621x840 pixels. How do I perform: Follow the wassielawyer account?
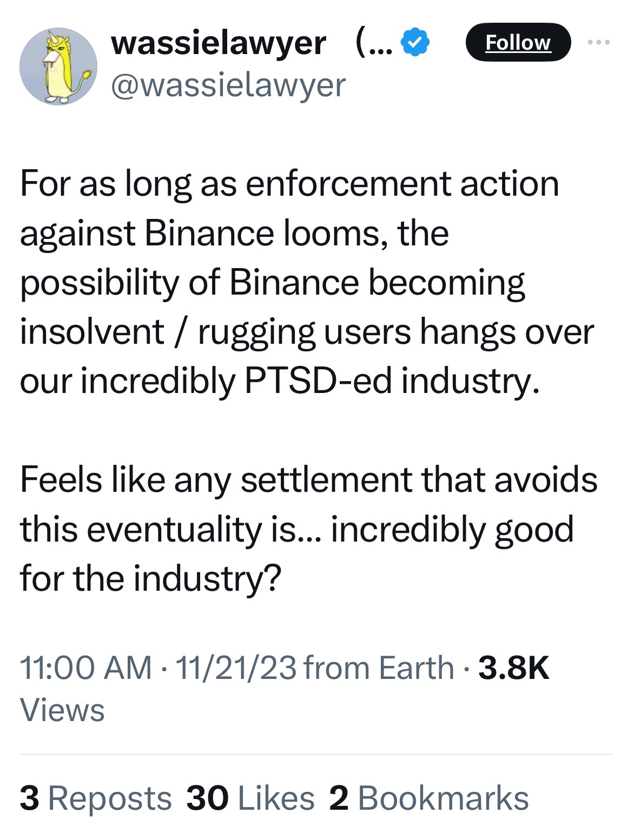click(518, 42)
